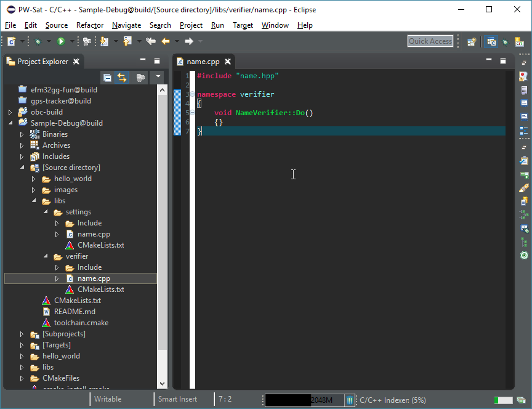Click the Previous Annotation icon

point(127,41)
